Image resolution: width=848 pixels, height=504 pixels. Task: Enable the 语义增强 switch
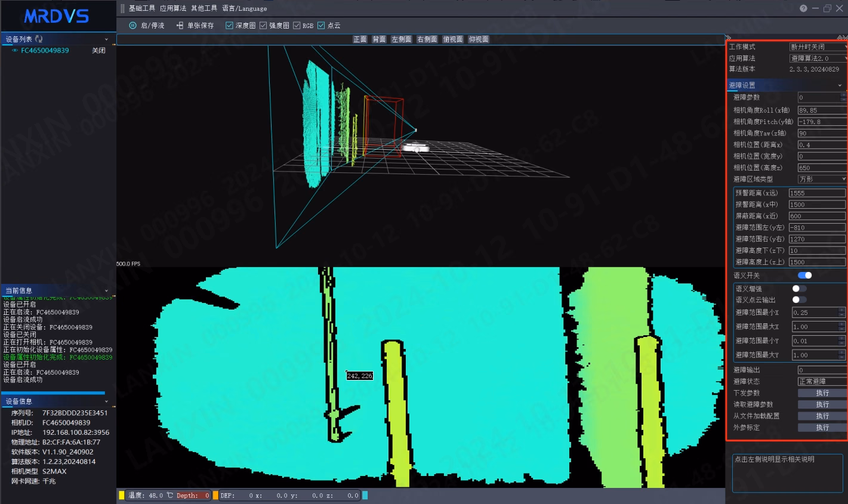point(800,289)
